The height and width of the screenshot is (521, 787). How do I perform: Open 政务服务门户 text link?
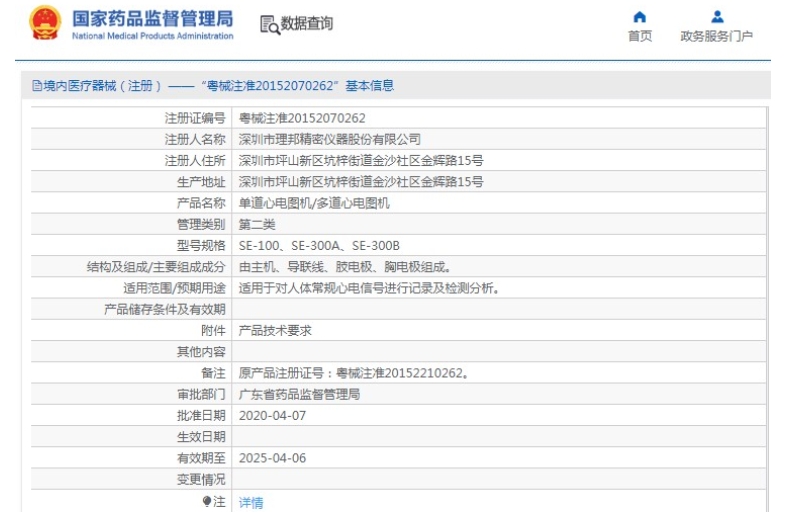click(x=716, y=37)
